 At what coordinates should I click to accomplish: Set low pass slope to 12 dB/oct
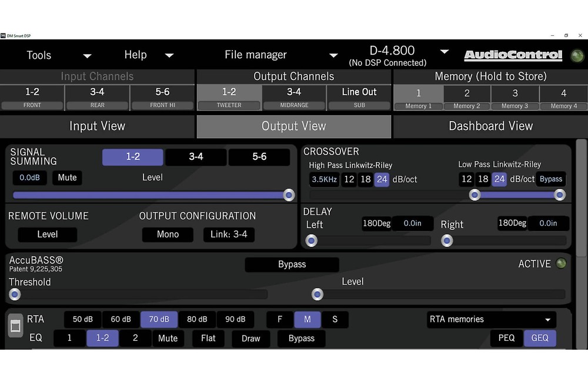466,179
